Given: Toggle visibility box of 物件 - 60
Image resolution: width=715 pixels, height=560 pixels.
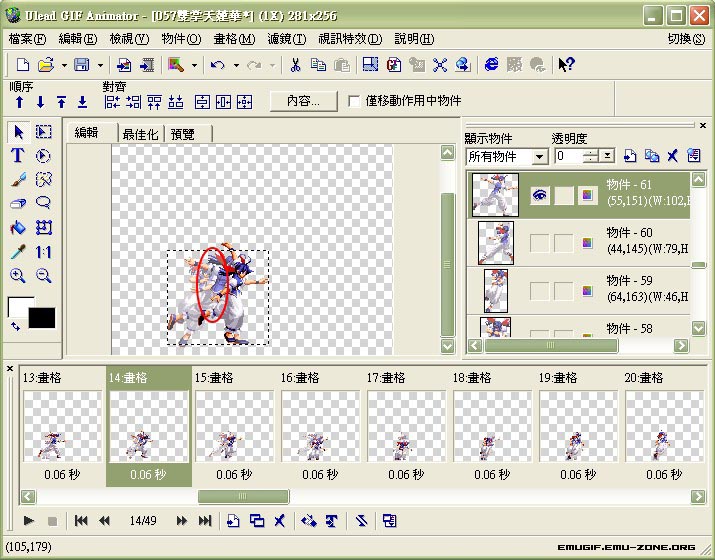Looking at the screenshot, I should (539, 243).
